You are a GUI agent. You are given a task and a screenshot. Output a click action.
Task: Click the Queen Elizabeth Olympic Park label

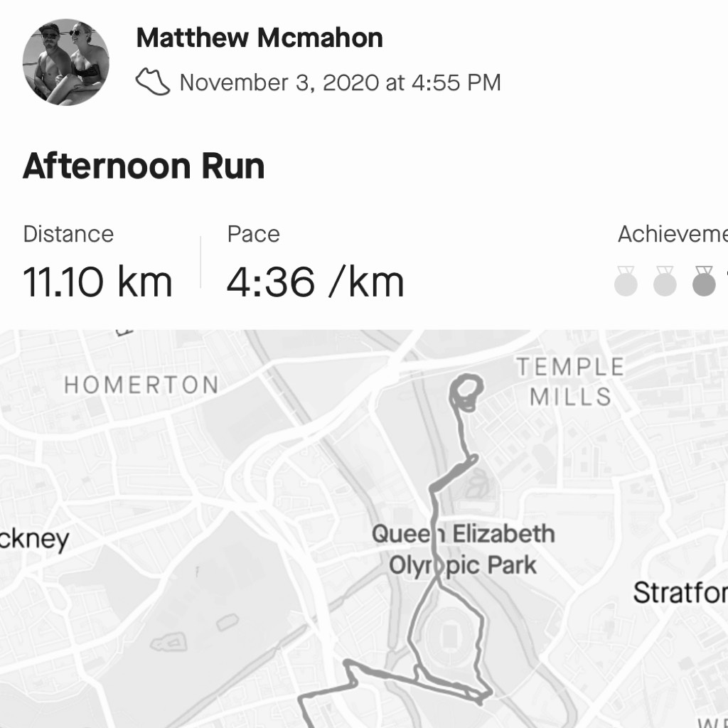[463, 550]
